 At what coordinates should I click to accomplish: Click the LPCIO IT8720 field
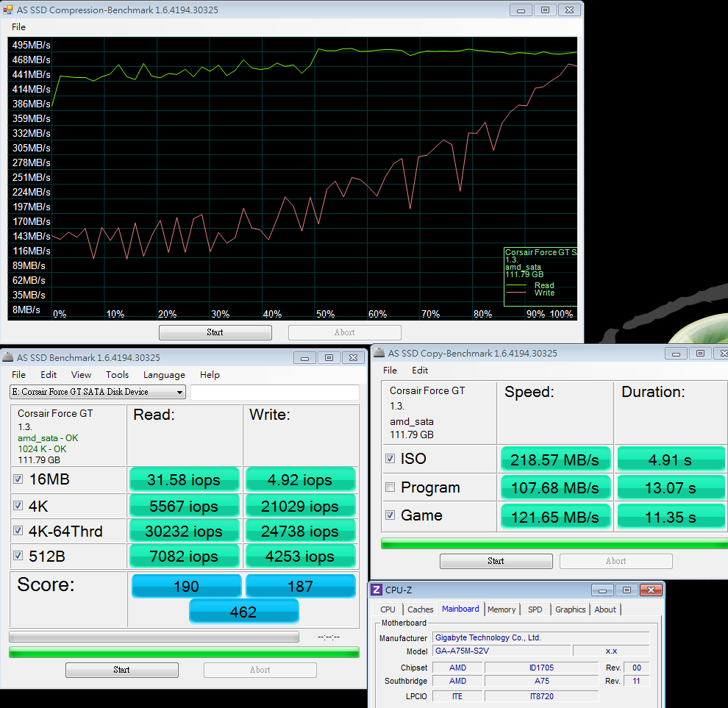[541, 696]
